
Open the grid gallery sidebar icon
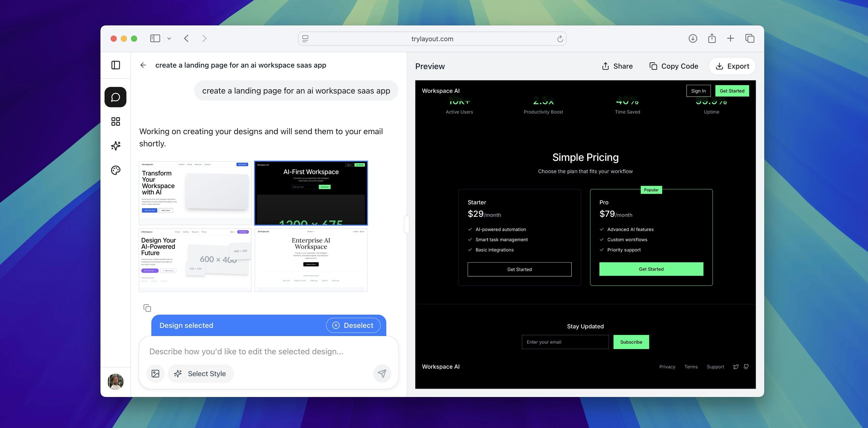[115, 121]
